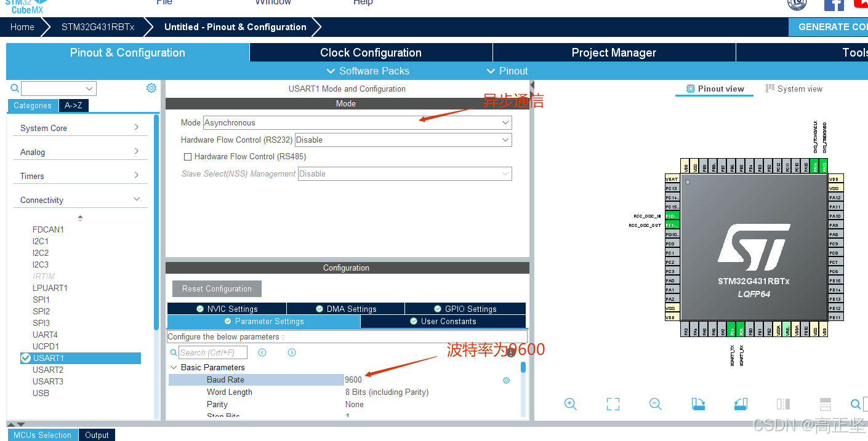Open the Mode Asynchronous dropdown

(x=357, y=123)
